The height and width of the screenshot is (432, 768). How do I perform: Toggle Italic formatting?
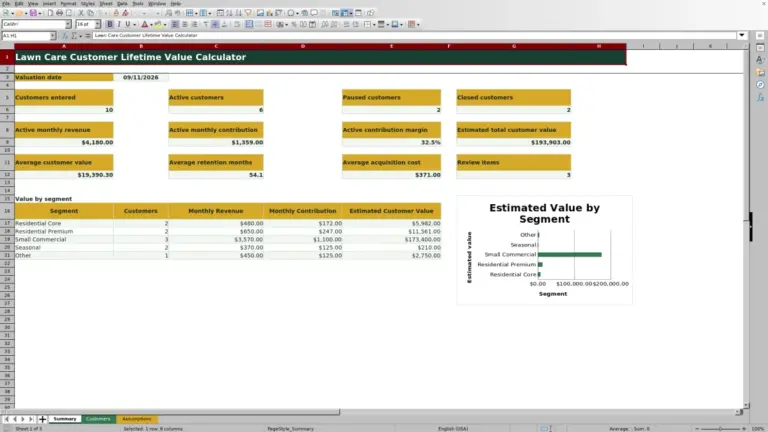pyautogui.click(x=119, y=24)
